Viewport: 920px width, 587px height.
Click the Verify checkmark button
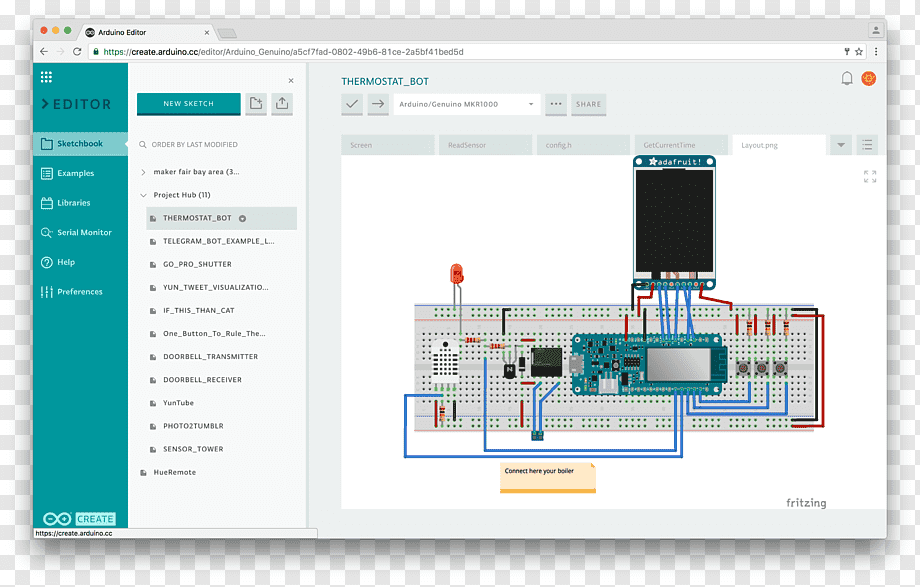pyautogui.click(x=352, y=104)
